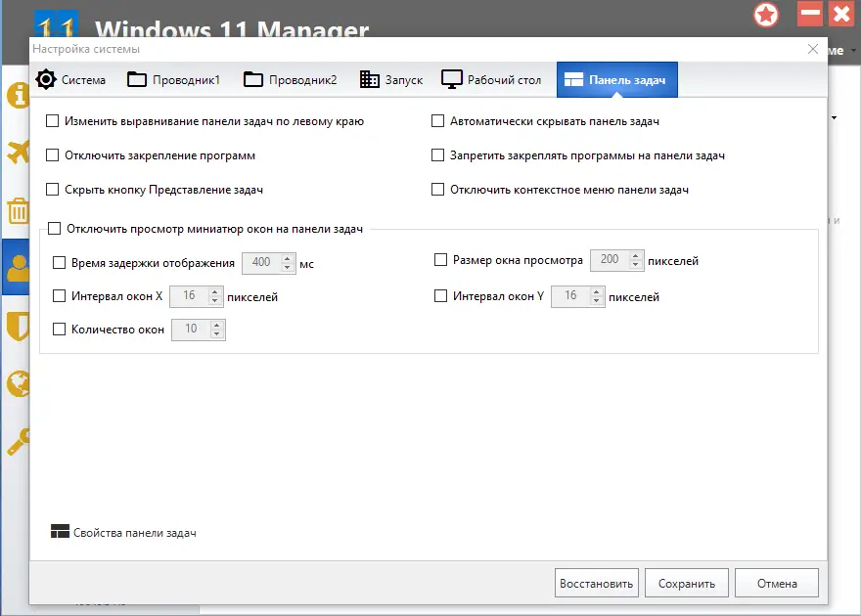Click the Восстановить button
Screen dimensions: 861x616
tap(596, 583)
